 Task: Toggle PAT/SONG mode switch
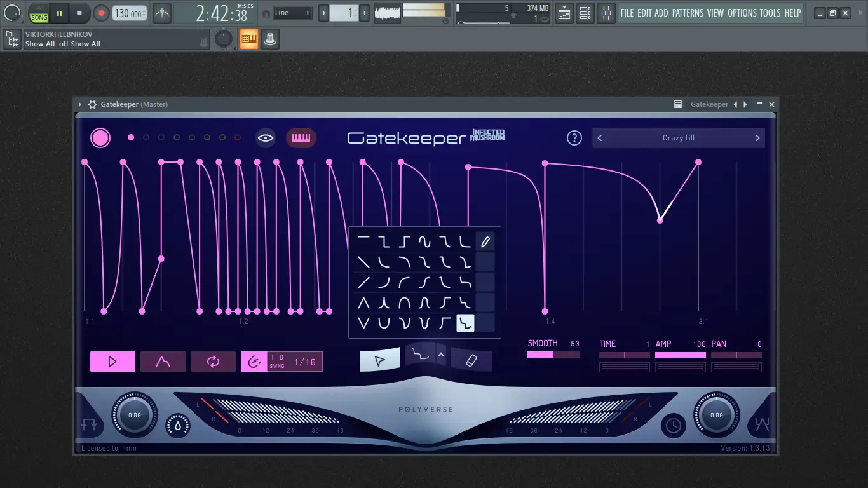click(39, 13)
